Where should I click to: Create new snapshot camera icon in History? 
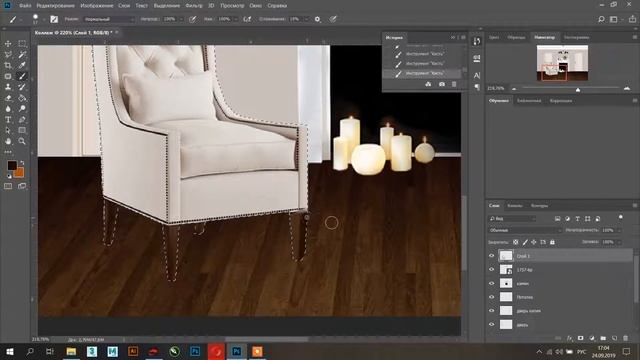point(442,84)
